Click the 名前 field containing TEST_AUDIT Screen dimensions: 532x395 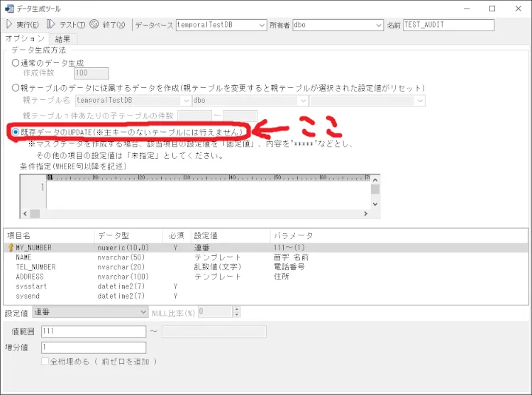448,25
